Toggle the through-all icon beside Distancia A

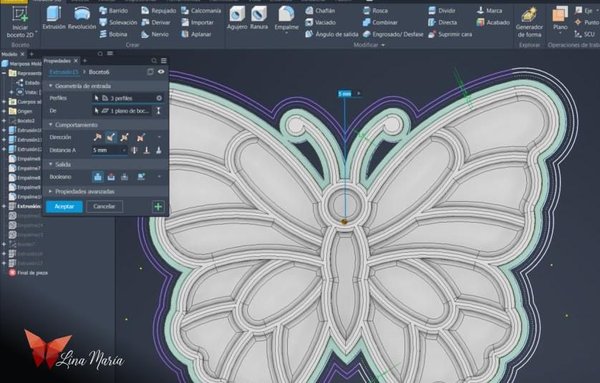click(134, 150)
